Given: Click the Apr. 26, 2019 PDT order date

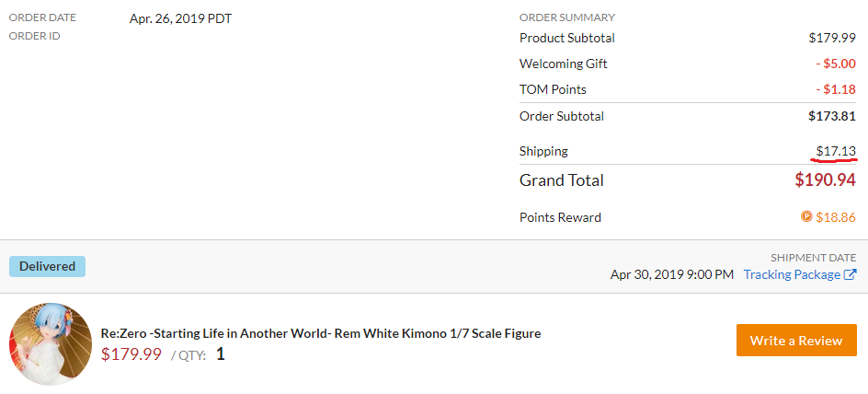Looking at the screenshot, I should point(180,18).
